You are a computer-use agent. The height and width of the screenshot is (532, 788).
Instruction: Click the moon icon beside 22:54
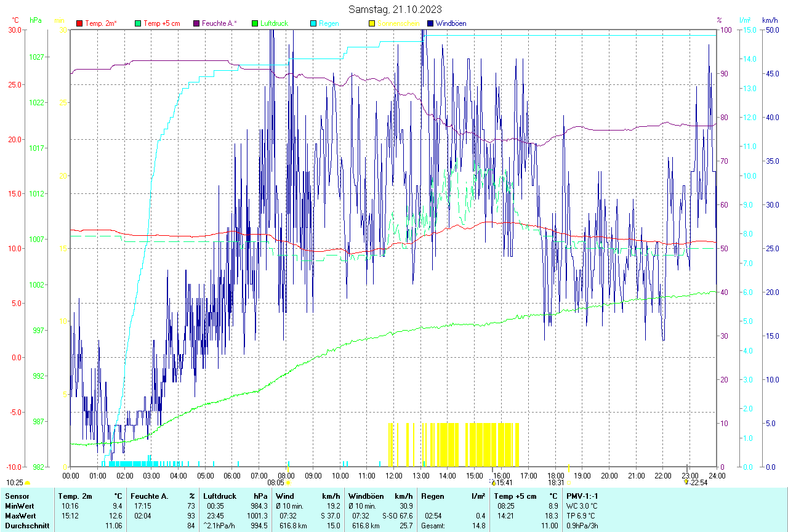(x=686, y=483)
